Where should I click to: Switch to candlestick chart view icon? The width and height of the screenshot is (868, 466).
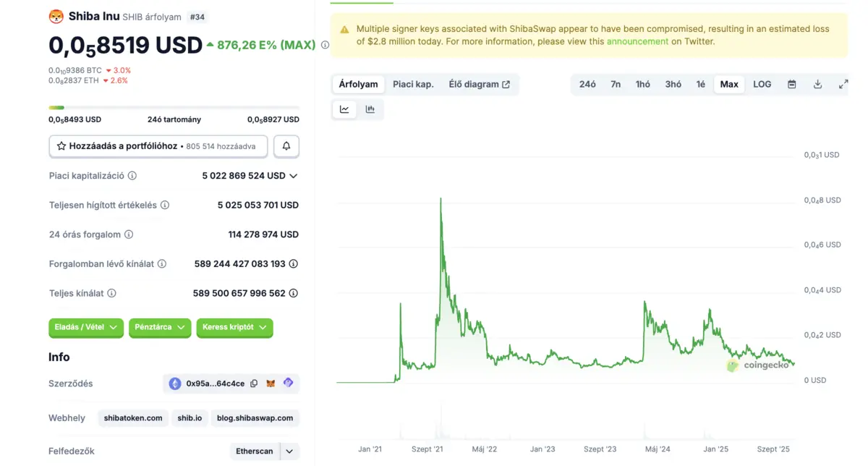(x=370, y=109)
